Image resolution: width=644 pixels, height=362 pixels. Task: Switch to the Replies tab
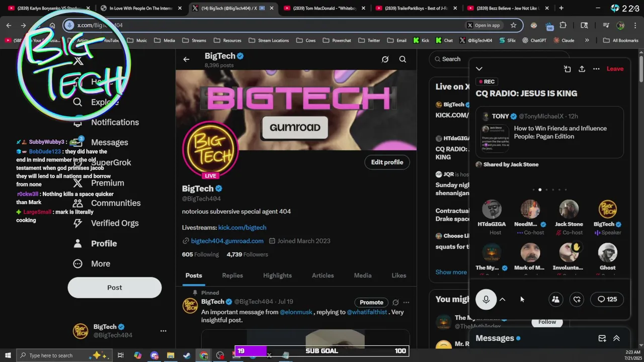pyautogui.click(x=232, y=276)
